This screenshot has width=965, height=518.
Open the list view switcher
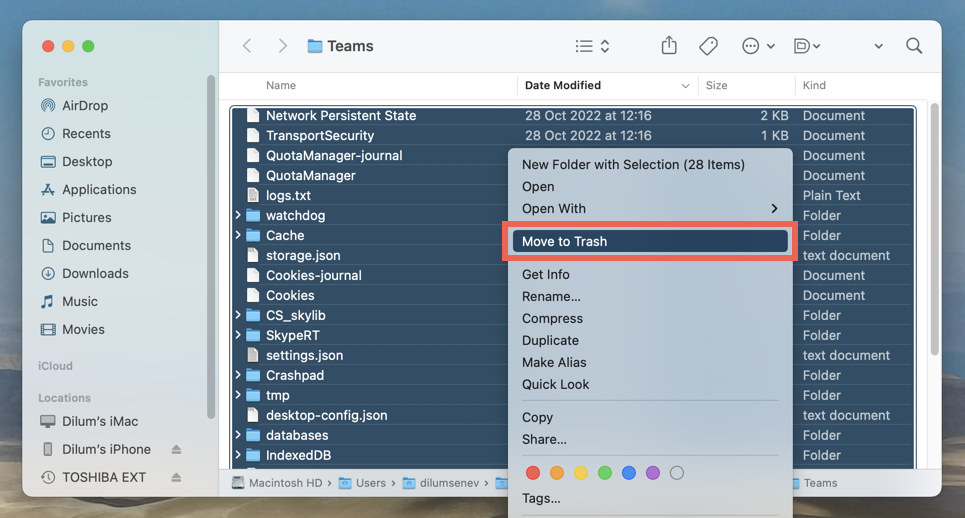[592, 46]
